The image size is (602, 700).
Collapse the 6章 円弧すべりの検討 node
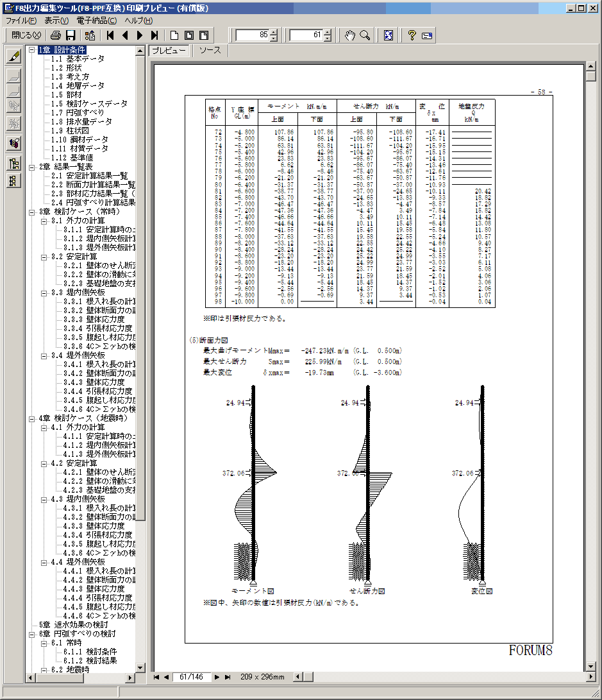click(32, 635)
